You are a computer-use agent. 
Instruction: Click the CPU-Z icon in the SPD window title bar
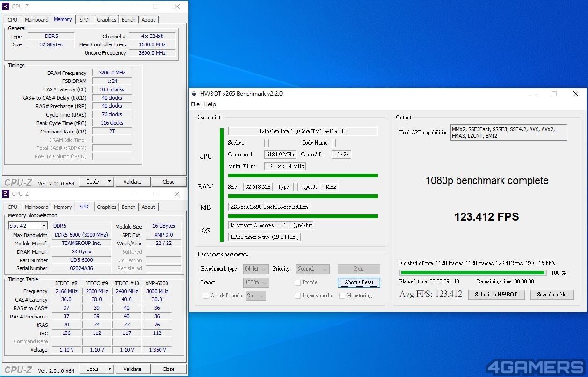click(6, 194)
